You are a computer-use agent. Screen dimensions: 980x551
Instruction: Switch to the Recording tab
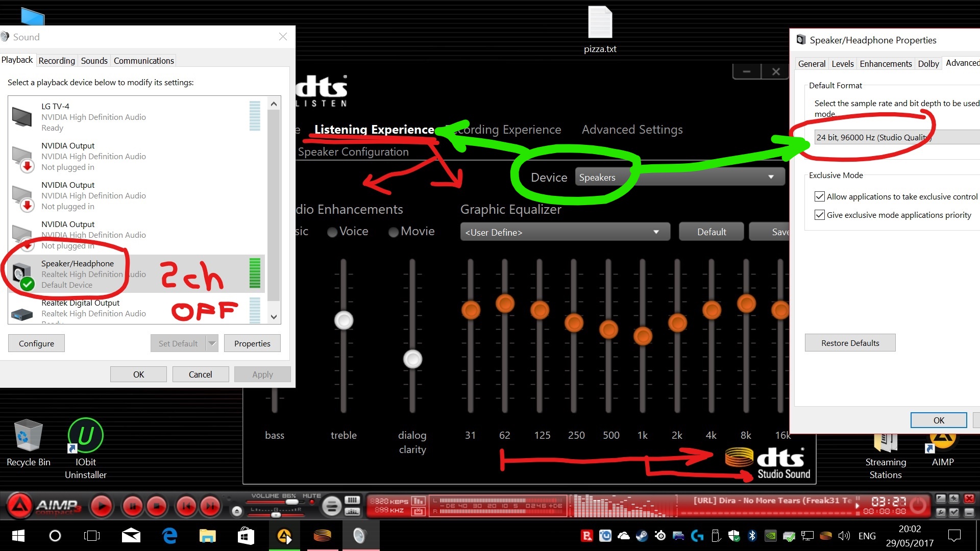coord(57,61)
